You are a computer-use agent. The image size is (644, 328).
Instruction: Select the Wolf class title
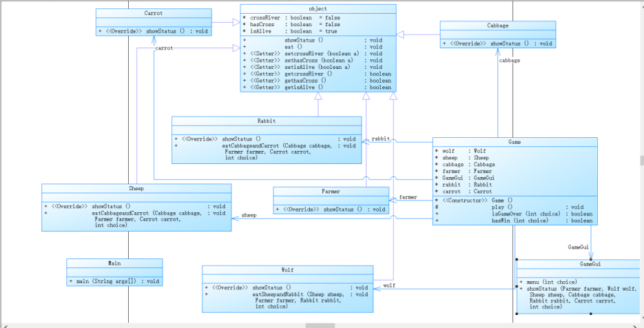click(287, 270)
